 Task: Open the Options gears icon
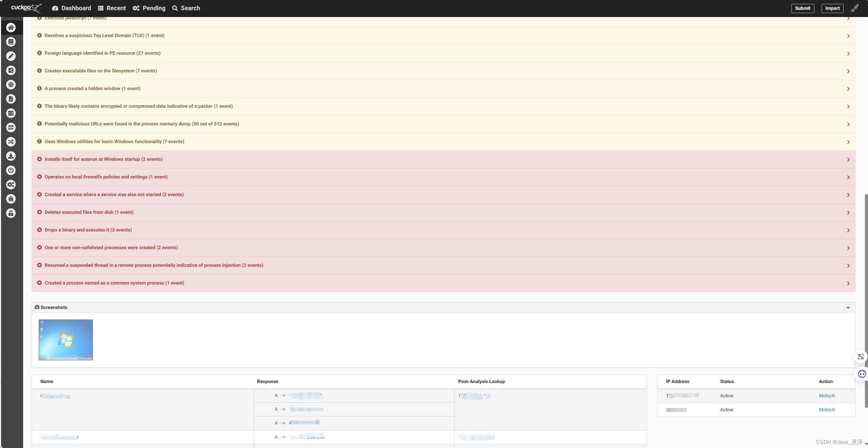click(11, 185)
